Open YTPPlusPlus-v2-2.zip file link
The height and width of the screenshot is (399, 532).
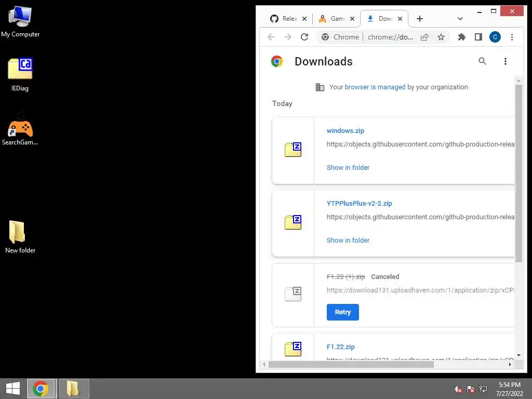pos(360,204)
